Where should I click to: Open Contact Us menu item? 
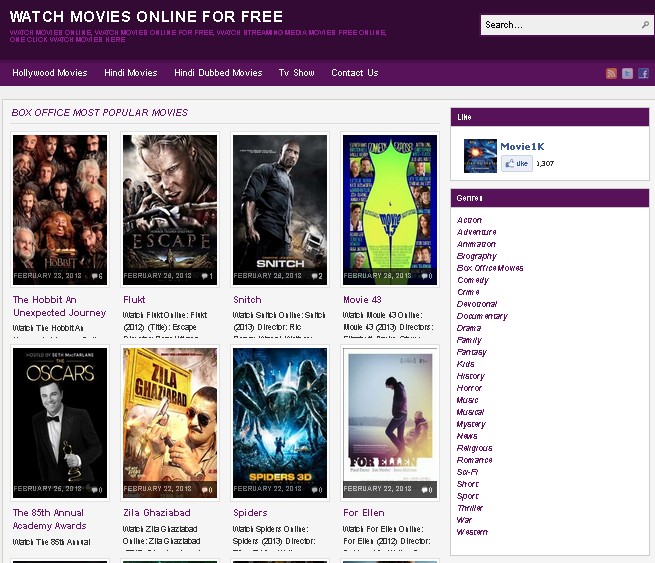355,73
